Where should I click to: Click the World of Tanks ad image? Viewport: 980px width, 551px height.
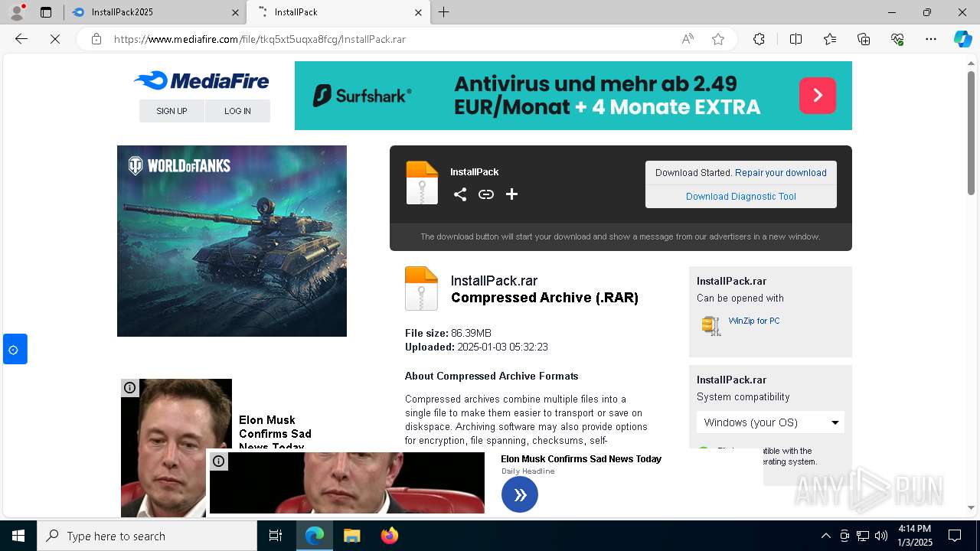click(x=232, y=241)
